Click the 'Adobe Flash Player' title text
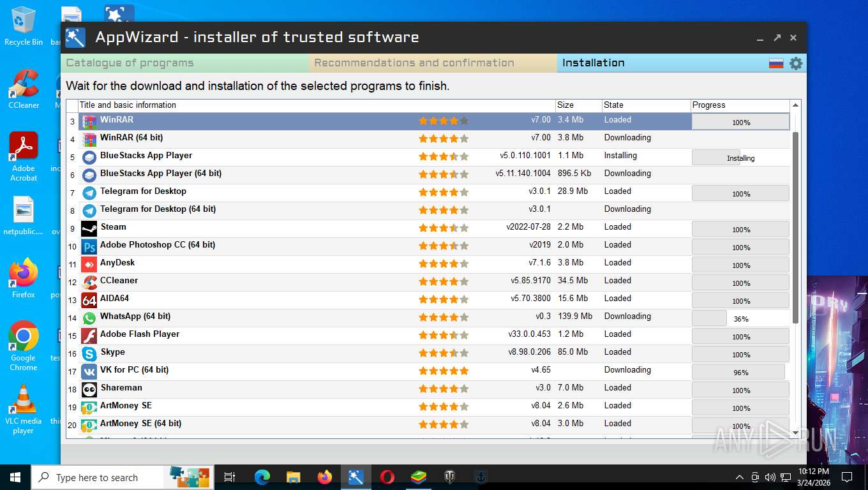 click(140, 334)
